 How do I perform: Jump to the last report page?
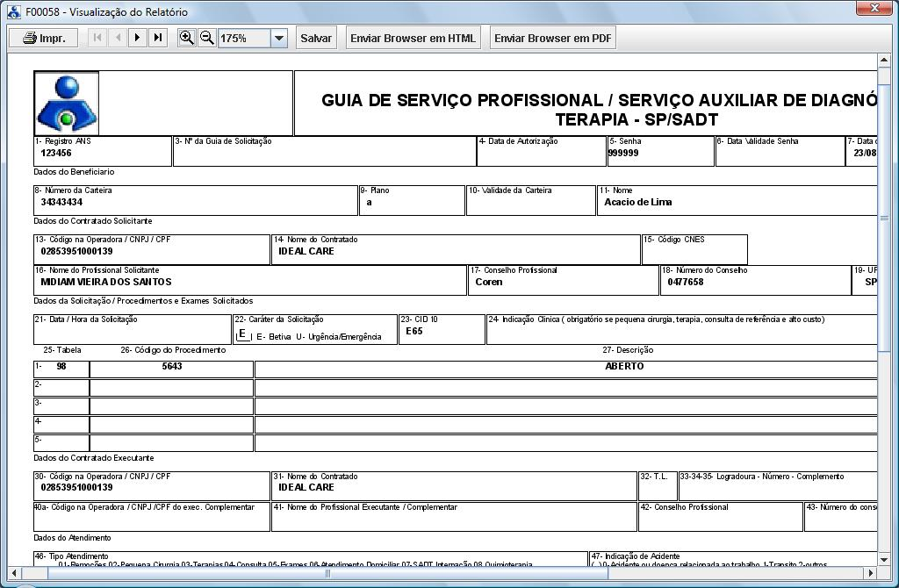pos(158,38)
